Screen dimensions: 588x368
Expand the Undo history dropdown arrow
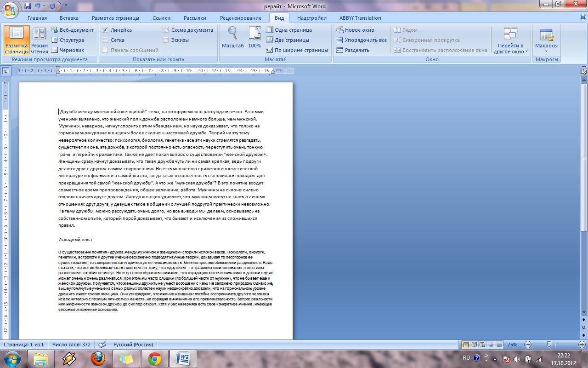click(45, 6)
